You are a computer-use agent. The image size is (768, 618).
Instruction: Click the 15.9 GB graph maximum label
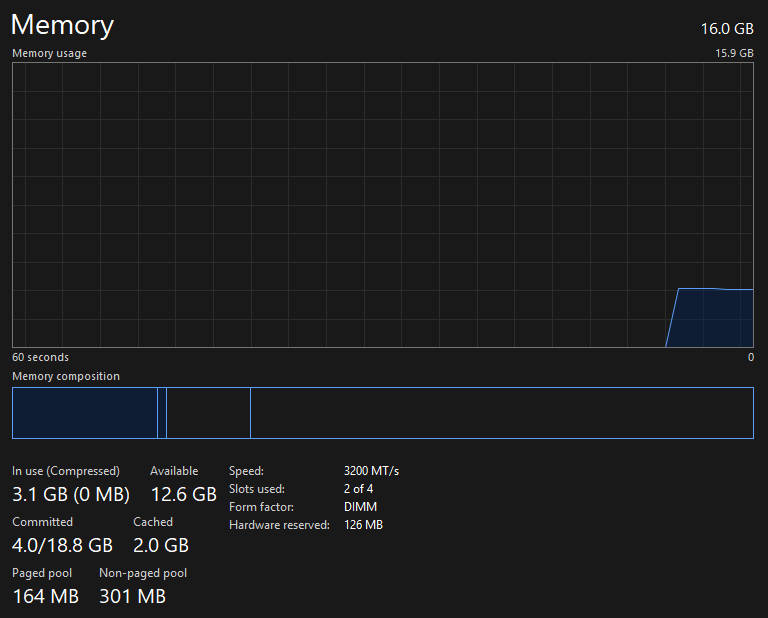coord(734,53)
